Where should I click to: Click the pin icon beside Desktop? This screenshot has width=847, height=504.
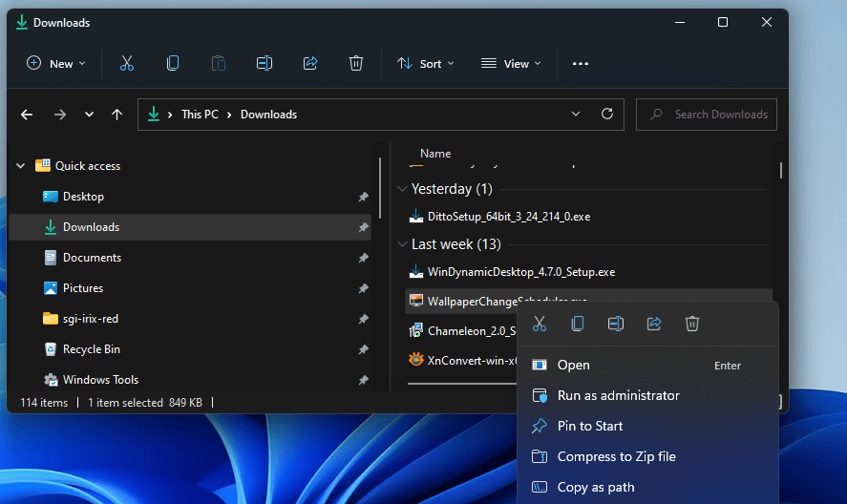tap(364, 197)
